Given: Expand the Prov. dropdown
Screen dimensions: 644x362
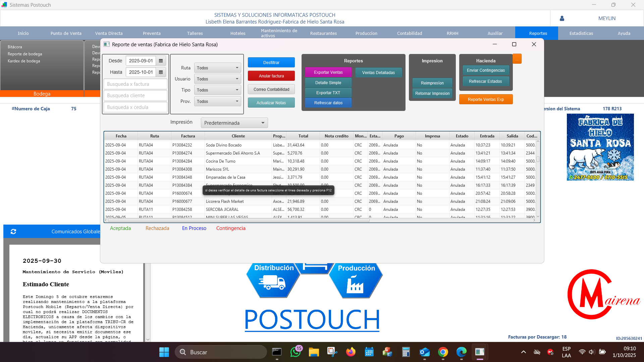Looking at the screenshot, I should pyautogui.click(x=218, y=101).
